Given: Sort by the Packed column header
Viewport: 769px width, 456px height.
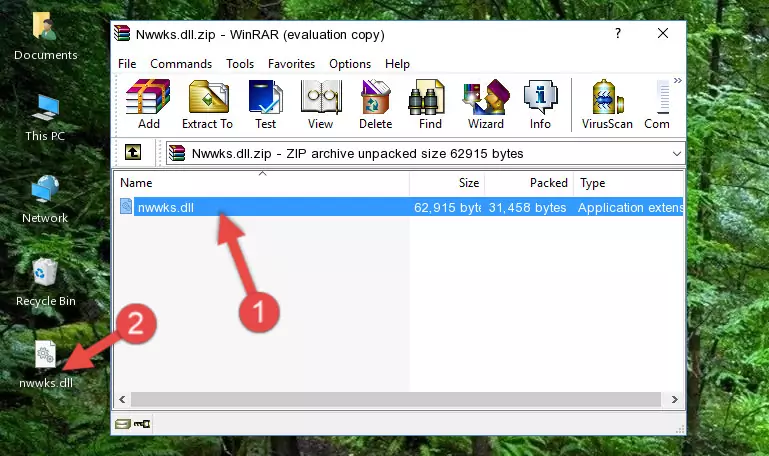Looking at the screenshot, I should click(x=529, y=183).
